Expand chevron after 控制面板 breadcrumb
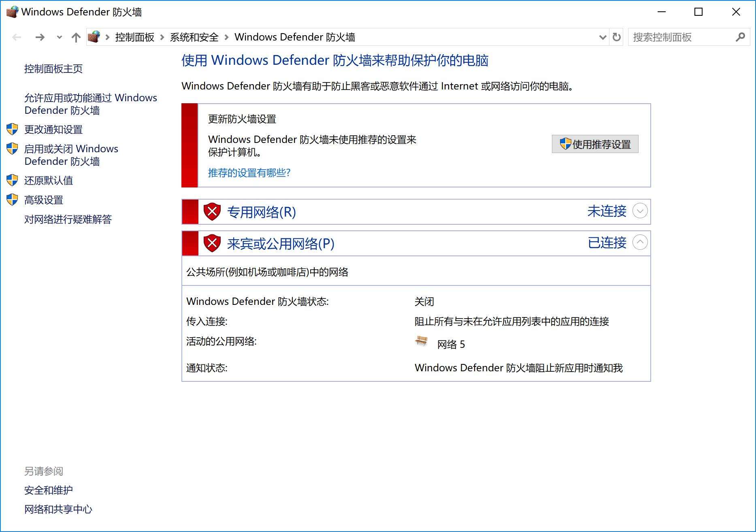The height and width of the screenshot is (532, 756). pos(162,37)
